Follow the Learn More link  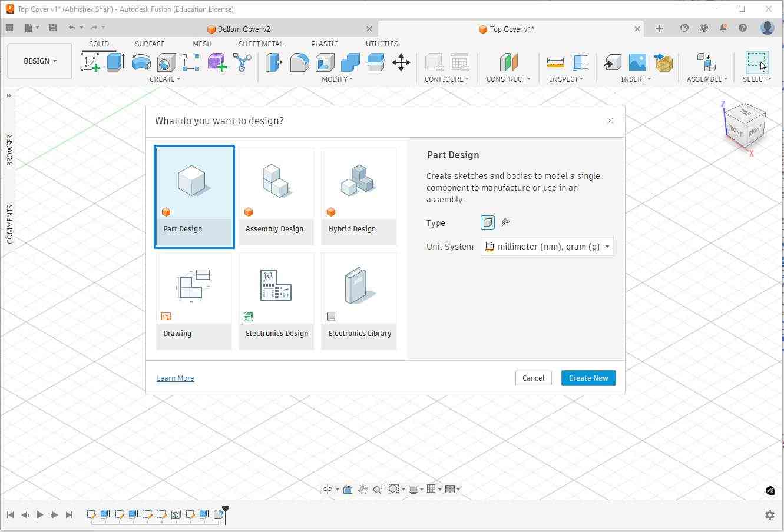(176, 378)
